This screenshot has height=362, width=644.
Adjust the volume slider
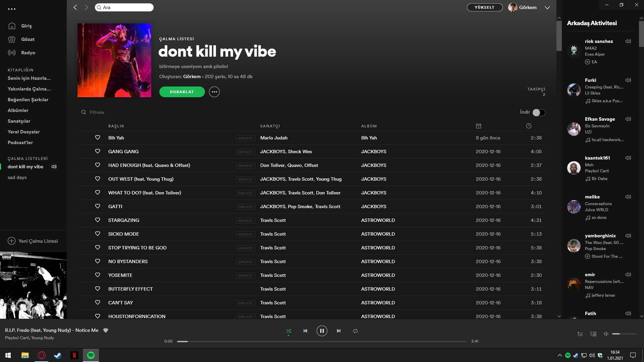click(x=624, y=334)
